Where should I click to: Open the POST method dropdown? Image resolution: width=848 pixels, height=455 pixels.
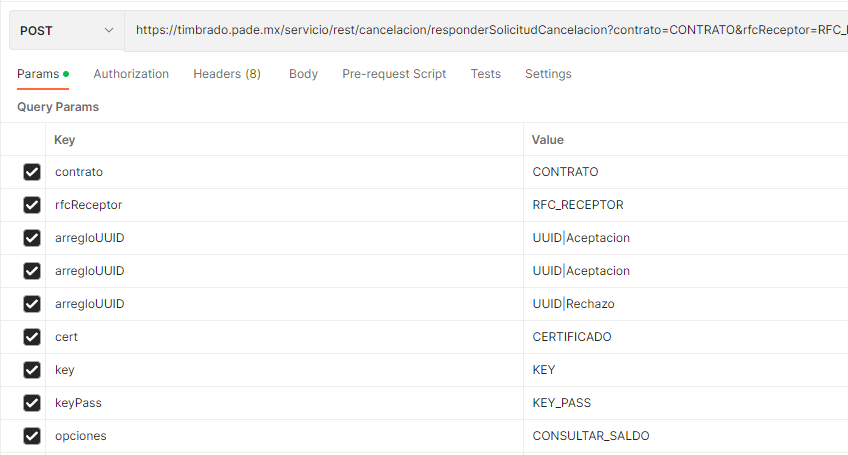click(x=67, y=30)
